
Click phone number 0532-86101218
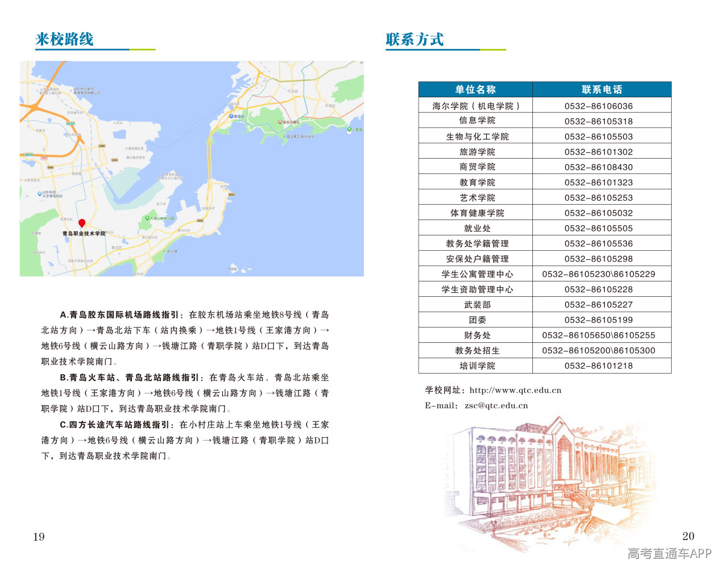click(x=598, y=366)
